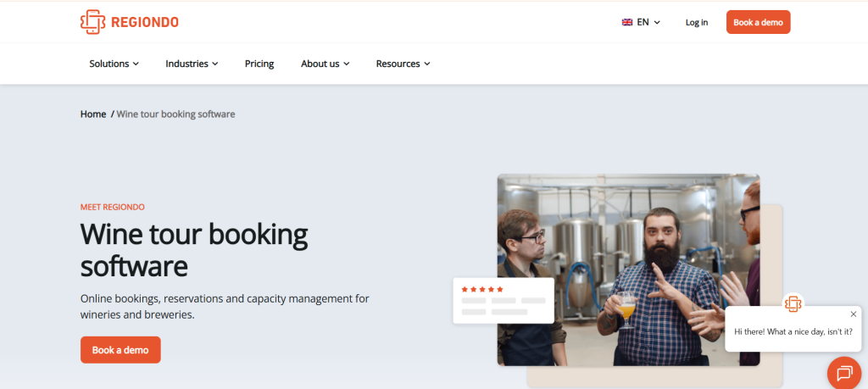
Task: Expand the About us menu
Action: [x=325, y=64]
